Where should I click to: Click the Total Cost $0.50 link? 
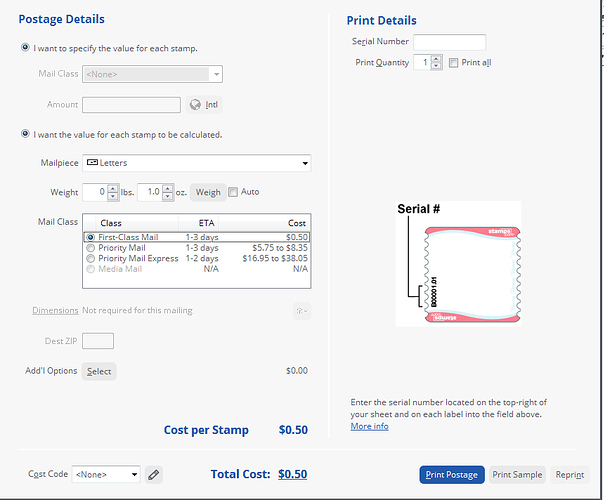292,474
